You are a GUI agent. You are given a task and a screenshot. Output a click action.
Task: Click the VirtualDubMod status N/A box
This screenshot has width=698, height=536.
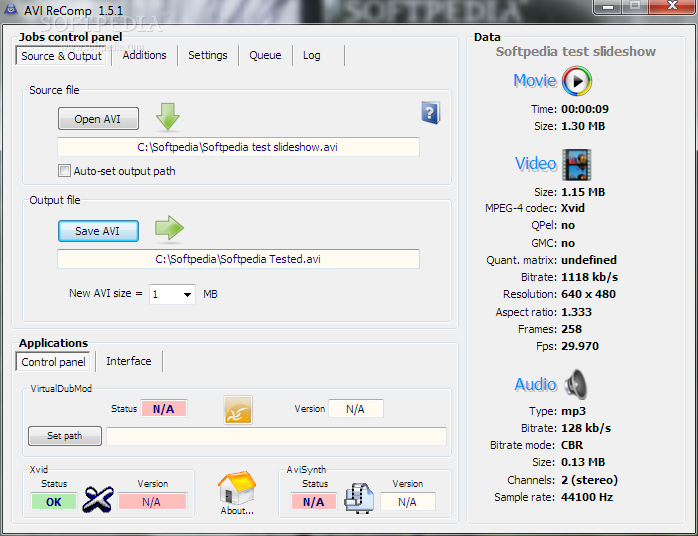[164, 409]
